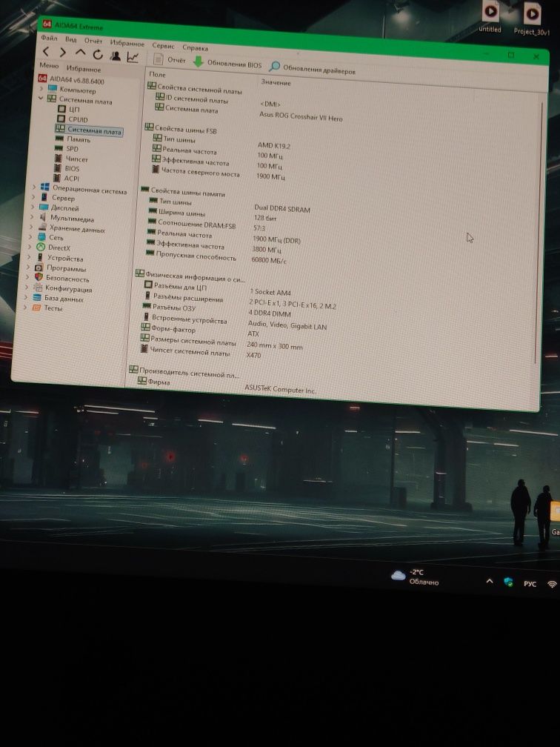The height and width of the screenshot is (747, 560).
Task: Open the Вид menu
Action: tap(71, 39)
